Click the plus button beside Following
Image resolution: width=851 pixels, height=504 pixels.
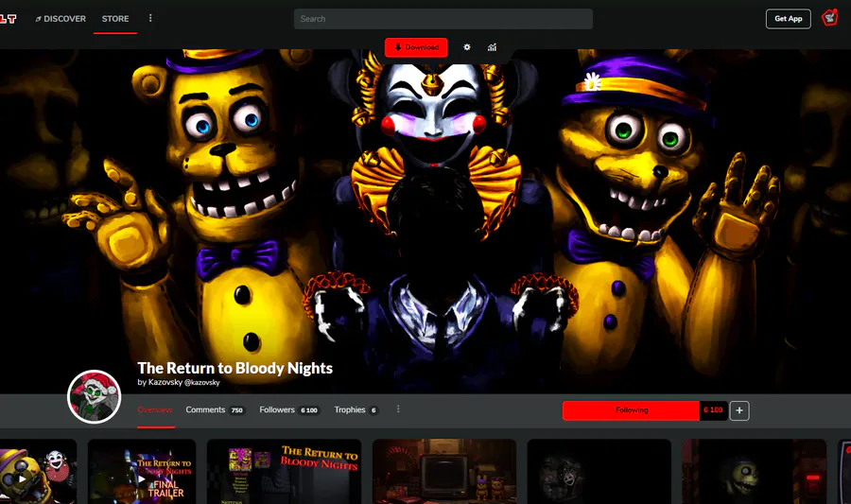(x=739, y=410)
